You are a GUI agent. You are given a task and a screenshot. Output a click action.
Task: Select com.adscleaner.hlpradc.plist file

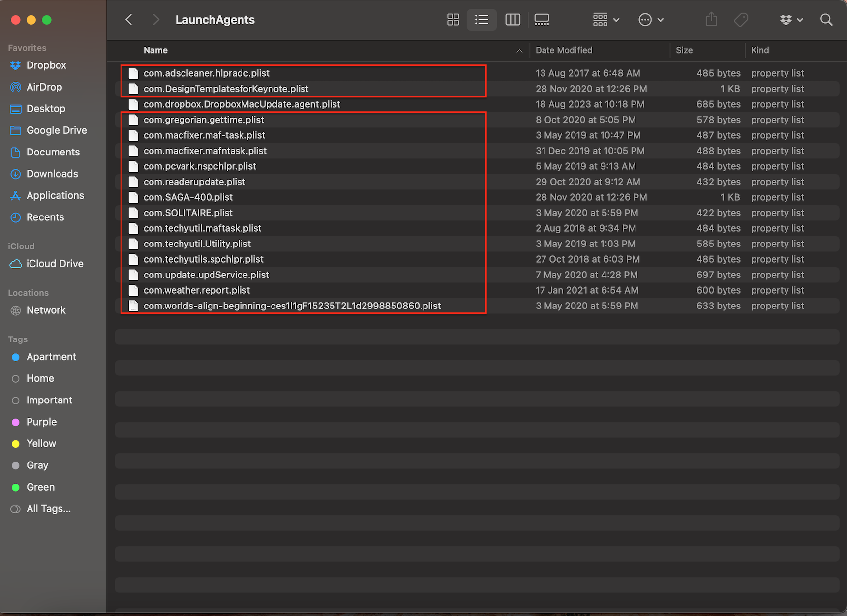(x=477, y=73)
